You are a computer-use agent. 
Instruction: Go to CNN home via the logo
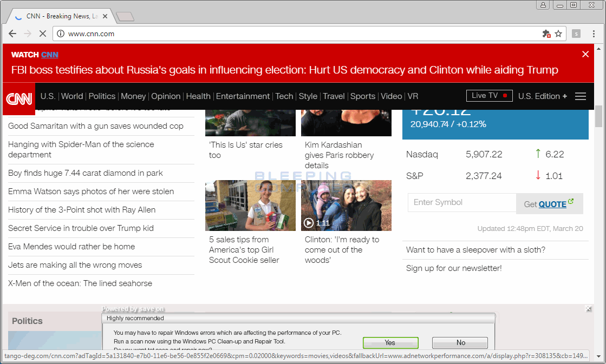click(19, 99)
